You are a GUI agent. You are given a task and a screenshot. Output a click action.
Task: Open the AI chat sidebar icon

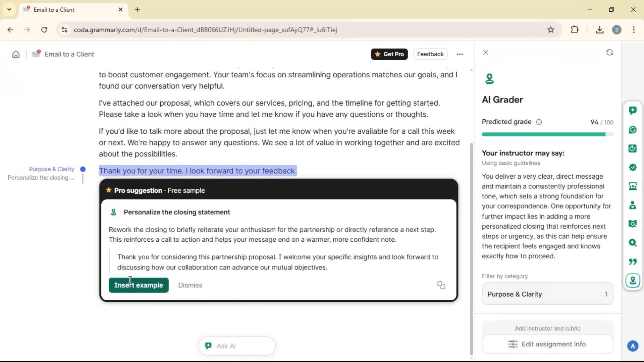pos(633,111)
